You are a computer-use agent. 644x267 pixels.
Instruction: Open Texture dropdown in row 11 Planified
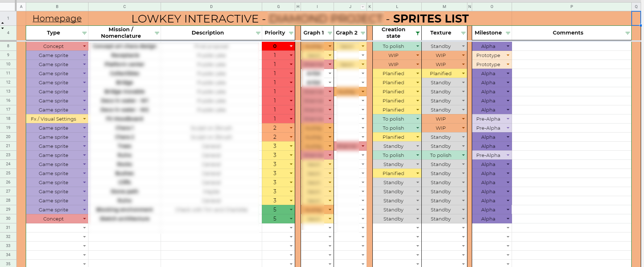click(463, 73)
